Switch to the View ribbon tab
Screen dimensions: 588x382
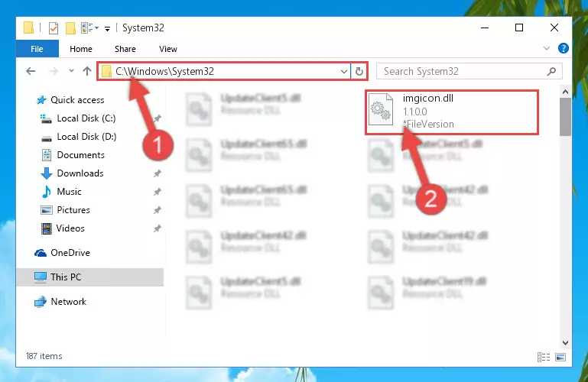point(167,49)
